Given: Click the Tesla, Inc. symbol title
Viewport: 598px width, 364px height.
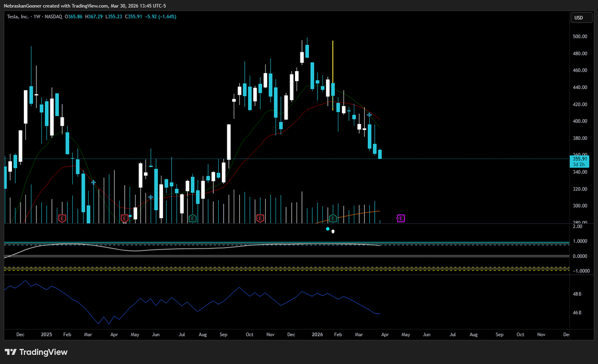Looking at the screenshot, I should point(18,16).
